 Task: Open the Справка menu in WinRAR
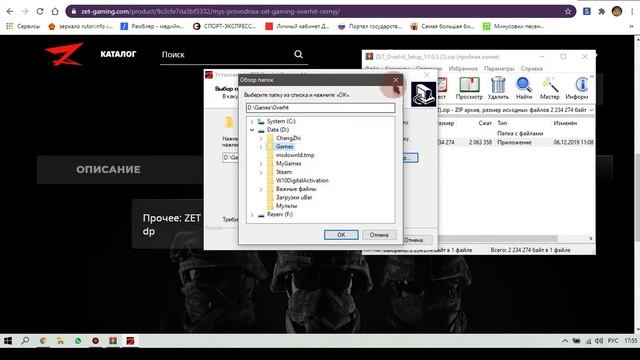pyautogui.click(x=531, y=69)
